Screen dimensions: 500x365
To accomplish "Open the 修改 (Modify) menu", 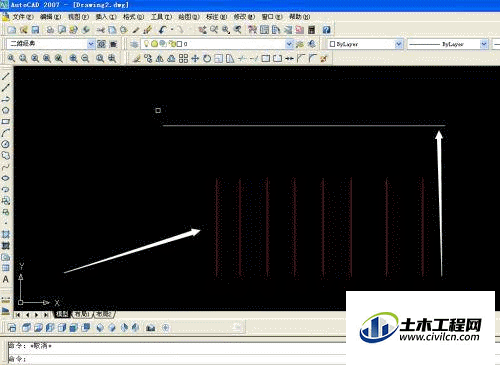I will (x=244, y=17).
